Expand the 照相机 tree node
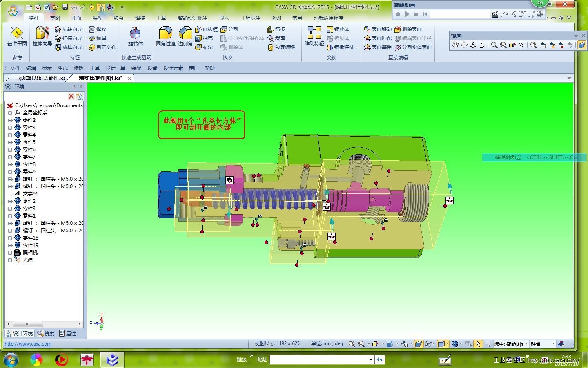This screenshot has width=588, height=368. [x=10, y=252]
